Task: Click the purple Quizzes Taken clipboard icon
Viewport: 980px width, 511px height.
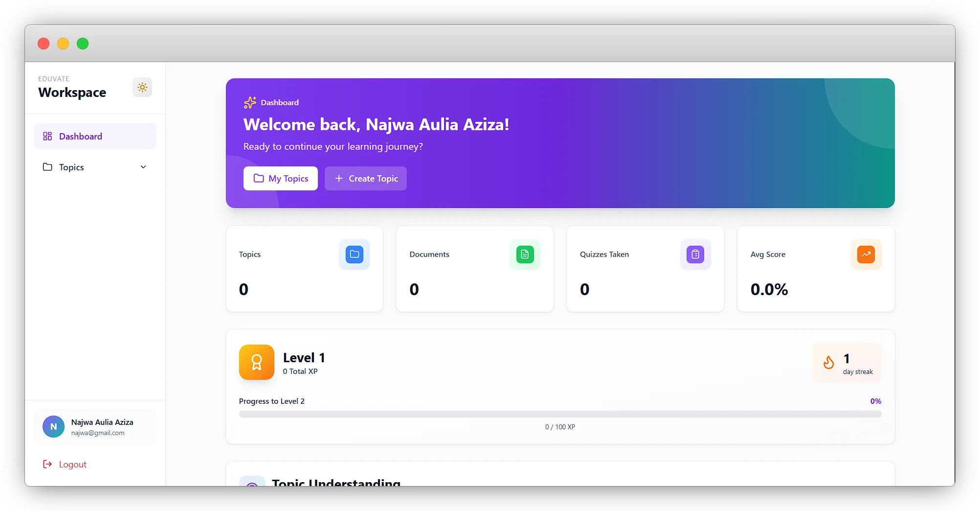Action: pos(695,255)
